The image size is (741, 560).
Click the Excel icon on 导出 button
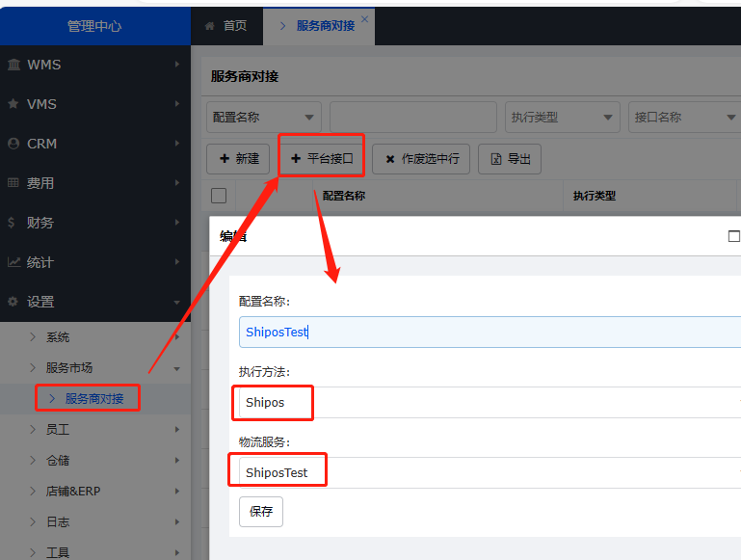[x=495, y=159]
